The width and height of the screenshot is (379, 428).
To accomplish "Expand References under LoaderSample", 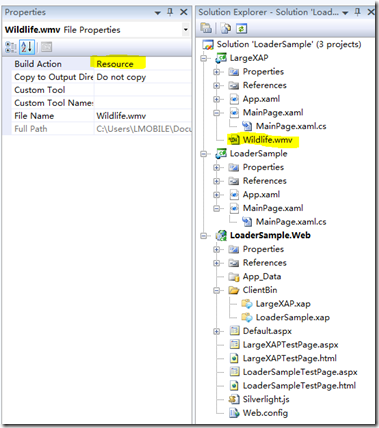I will (217, 181).
